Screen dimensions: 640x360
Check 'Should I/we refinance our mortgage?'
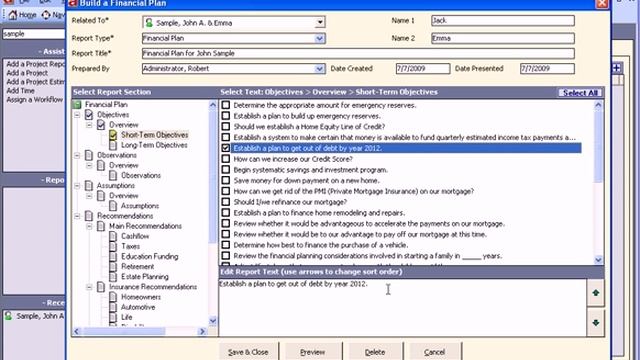225,202
